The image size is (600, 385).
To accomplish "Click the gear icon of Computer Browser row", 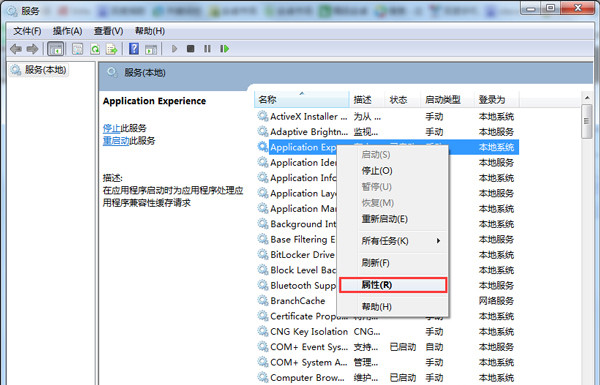I will 263,377.
